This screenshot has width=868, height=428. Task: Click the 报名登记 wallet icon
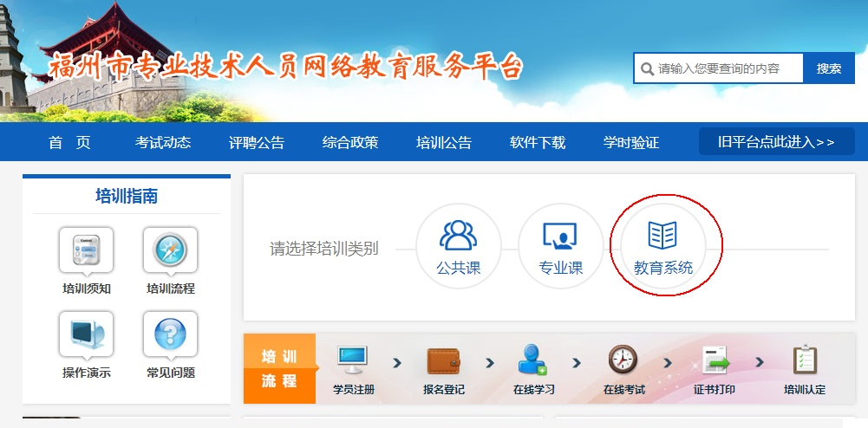(443, 361)
